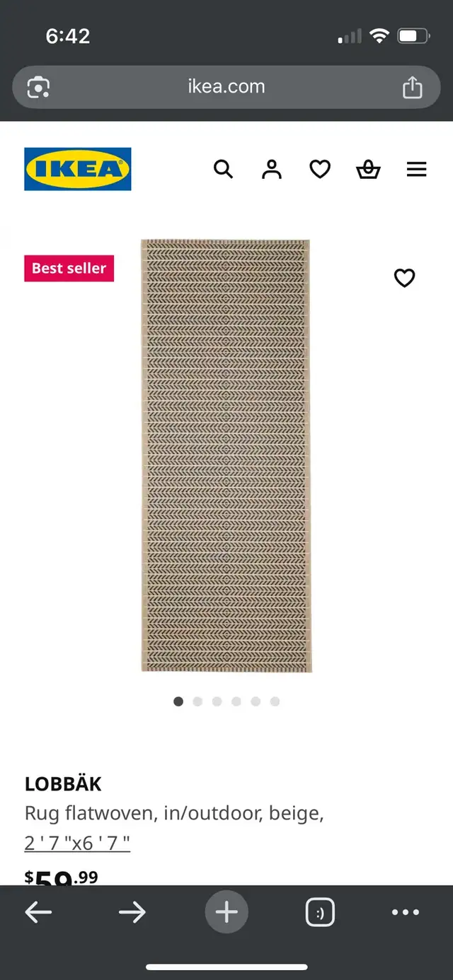Open the hamburger menu

417,169
